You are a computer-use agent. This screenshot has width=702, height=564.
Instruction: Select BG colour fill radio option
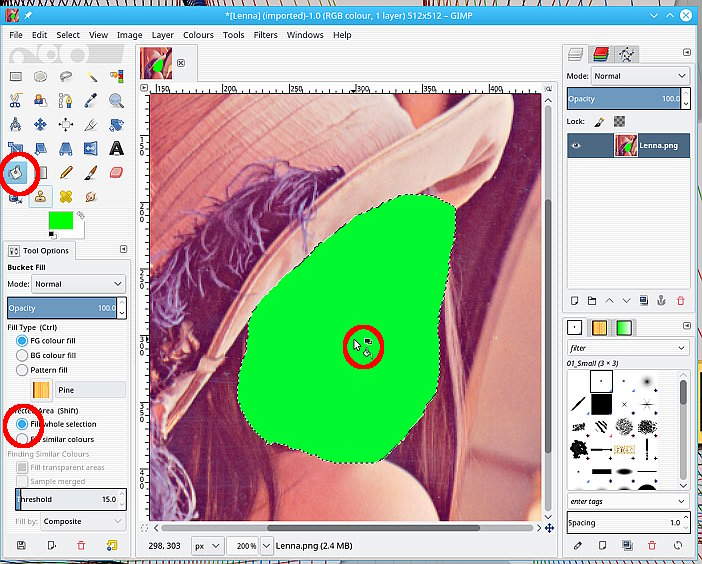[x=22, y=355]
